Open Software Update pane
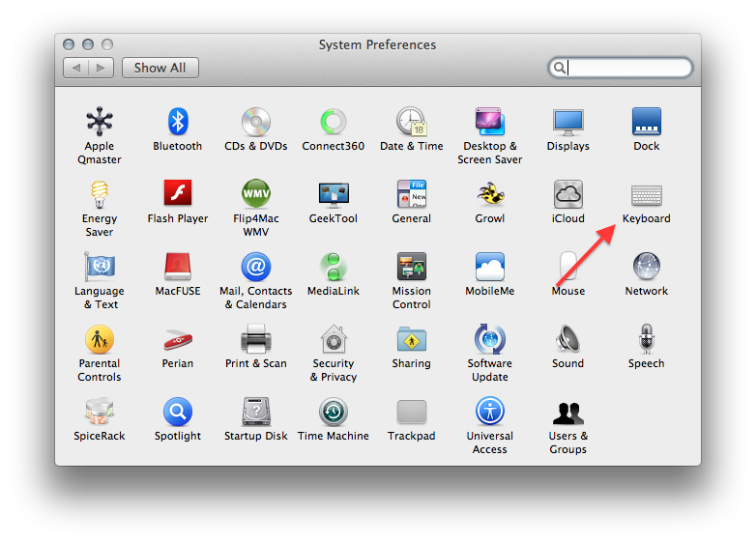 tap(490, 339)
